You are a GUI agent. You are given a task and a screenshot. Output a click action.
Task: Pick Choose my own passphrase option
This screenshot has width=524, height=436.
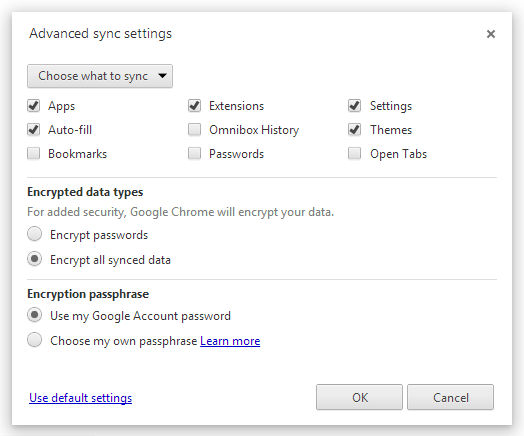[x=34, y=340]
